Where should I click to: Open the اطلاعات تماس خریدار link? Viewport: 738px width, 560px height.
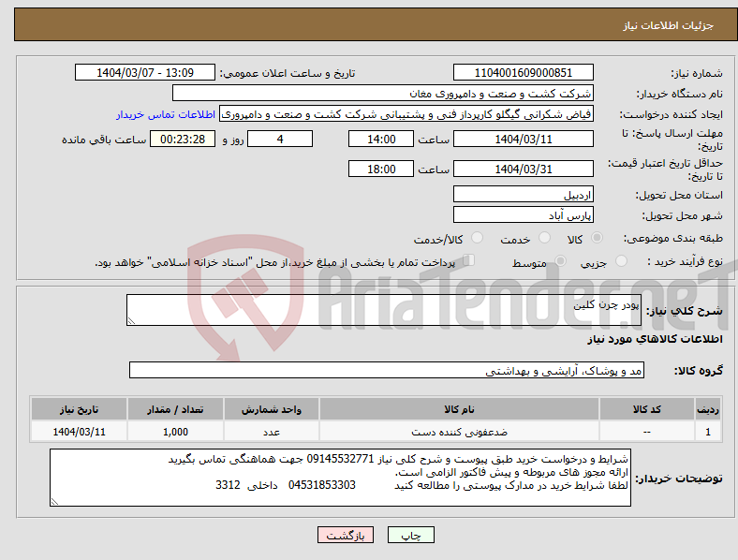pyautogui.click(x=166, y=114)
